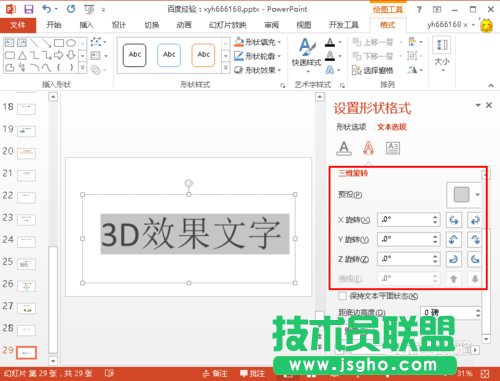The image size is (500, 381).
Task: Click Y rotation up button
Action: [454, 239]
